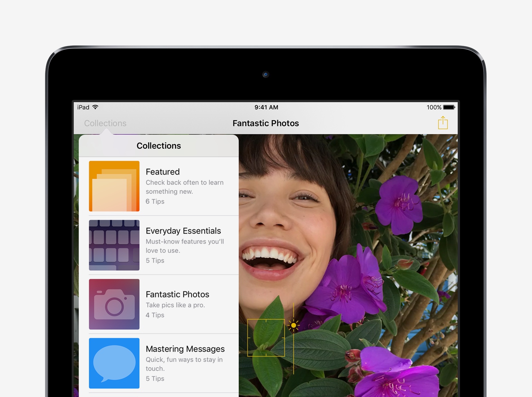This screenshot has width=532, height=397.
Task: Tap the blue chat bubble icon for Mastering Messages
Action: tap(114, 363)
